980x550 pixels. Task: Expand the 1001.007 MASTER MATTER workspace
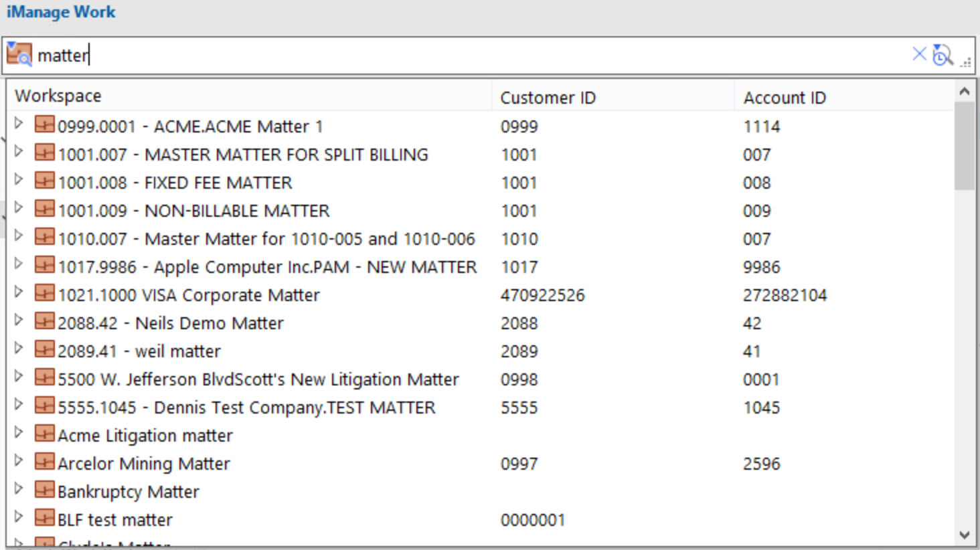pos(19,152)
